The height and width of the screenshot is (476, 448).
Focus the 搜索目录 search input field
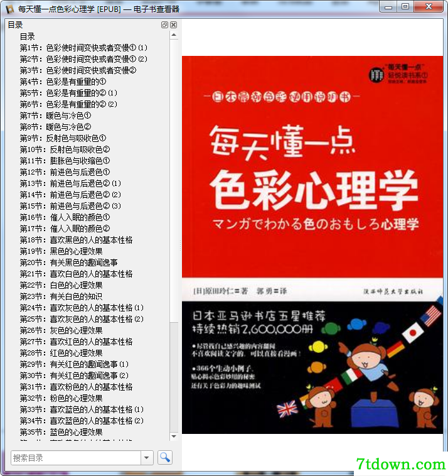click(76, 458)
